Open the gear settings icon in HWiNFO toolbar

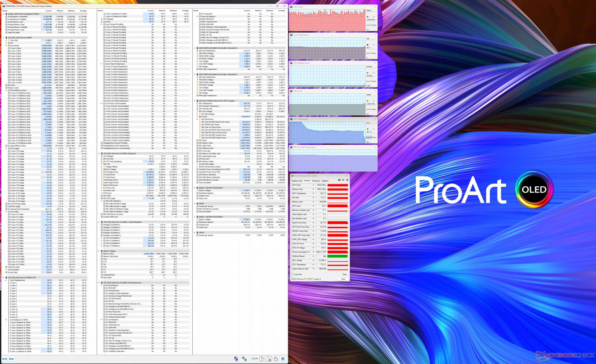coord(276,359)
